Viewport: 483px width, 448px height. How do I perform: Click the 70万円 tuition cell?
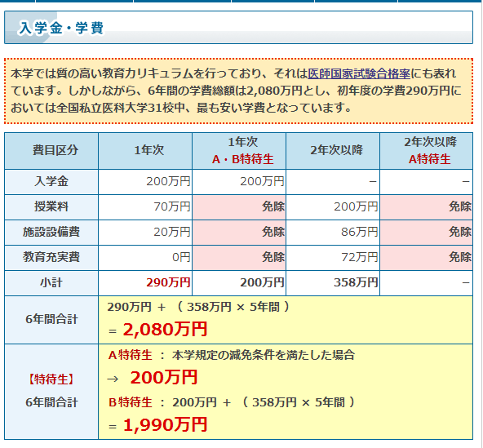(x=145, y=206)
